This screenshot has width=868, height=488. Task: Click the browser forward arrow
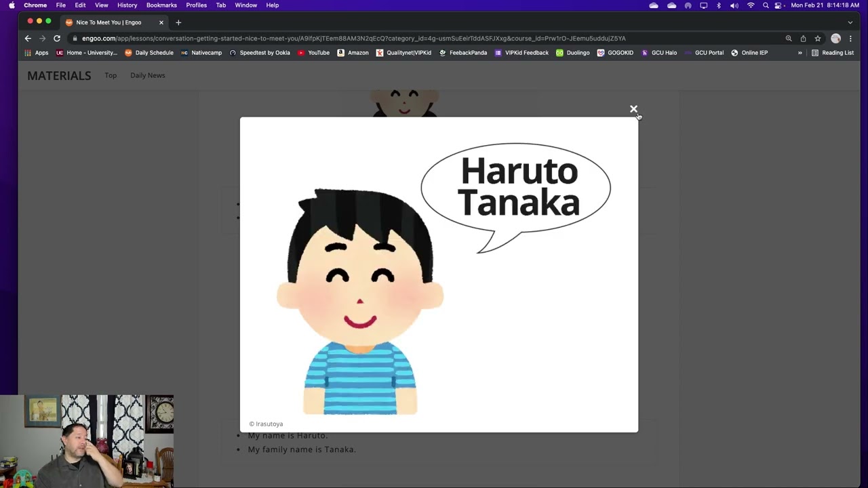pyautogui.click(x=42, y=39)
